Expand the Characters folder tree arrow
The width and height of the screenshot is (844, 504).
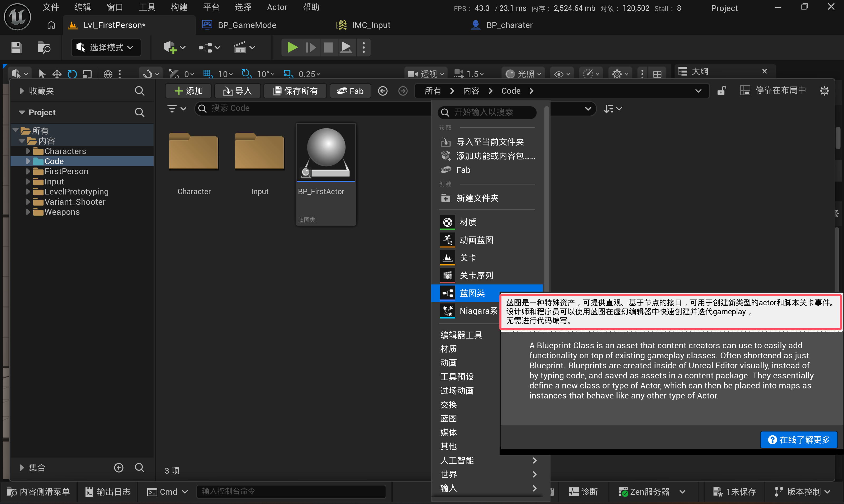tap(28, 151)
